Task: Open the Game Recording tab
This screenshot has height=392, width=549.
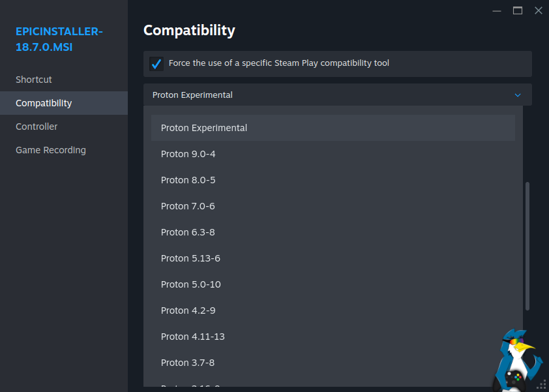Action: 51,150
